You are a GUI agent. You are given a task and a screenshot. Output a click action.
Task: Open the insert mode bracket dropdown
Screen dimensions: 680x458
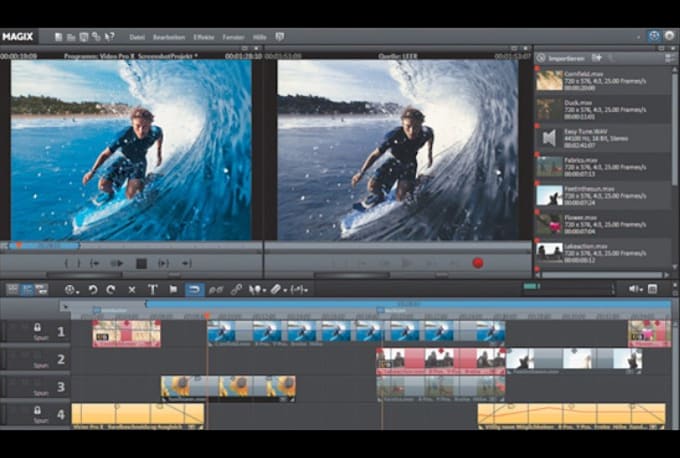(300, 290)
